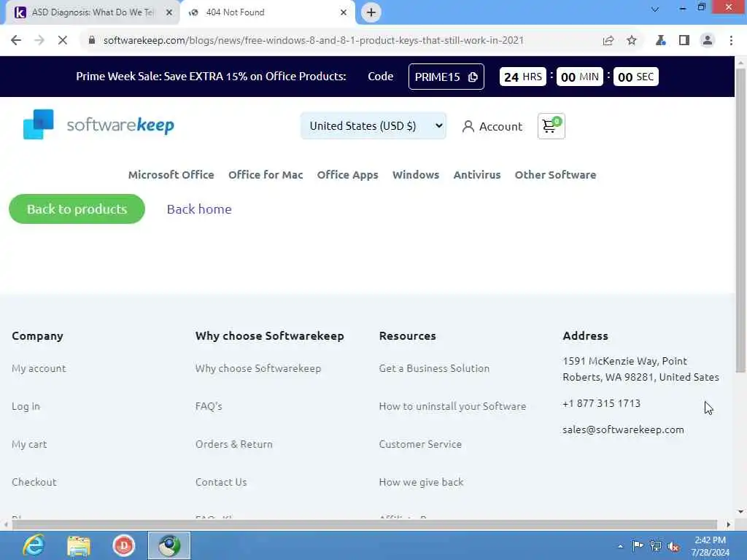Select the 404 Not Found tab
The height and width of the screenshot is (560, 747).
[x=267, y=12]
